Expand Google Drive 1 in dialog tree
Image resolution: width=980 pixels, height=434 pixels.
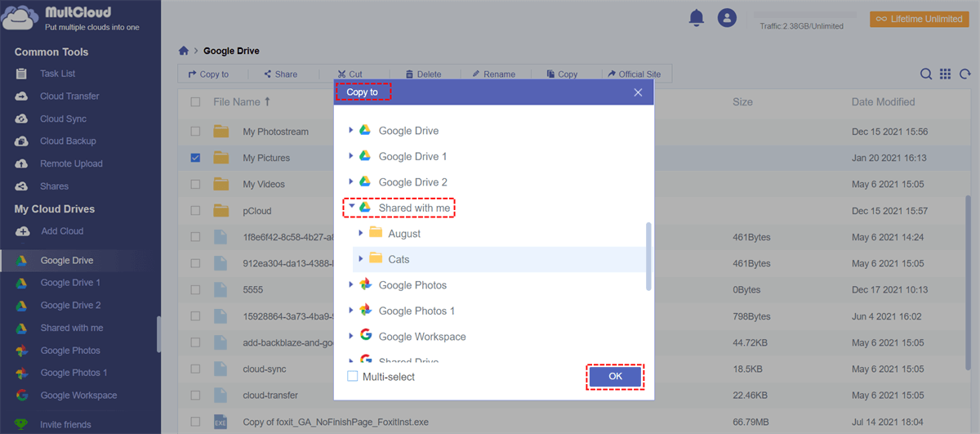coord(351,156)
